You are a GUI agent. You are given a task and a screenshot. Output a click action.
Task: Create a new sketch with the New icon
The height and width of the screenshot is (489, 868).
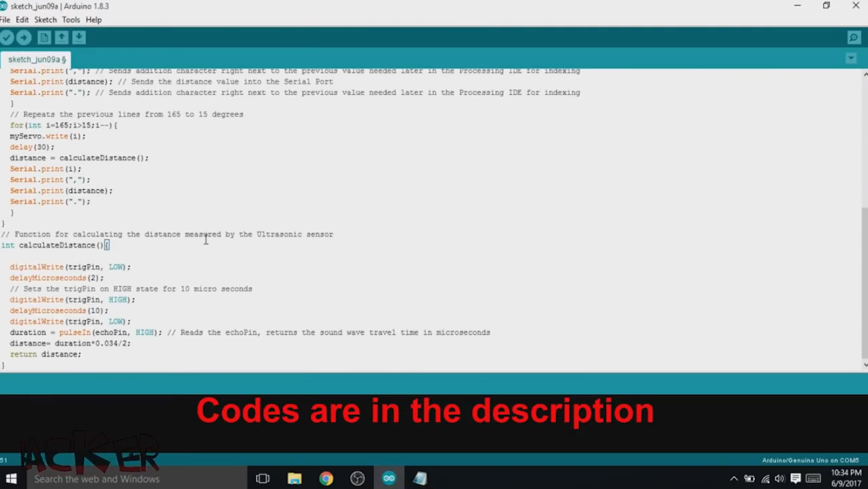(44, 37)
